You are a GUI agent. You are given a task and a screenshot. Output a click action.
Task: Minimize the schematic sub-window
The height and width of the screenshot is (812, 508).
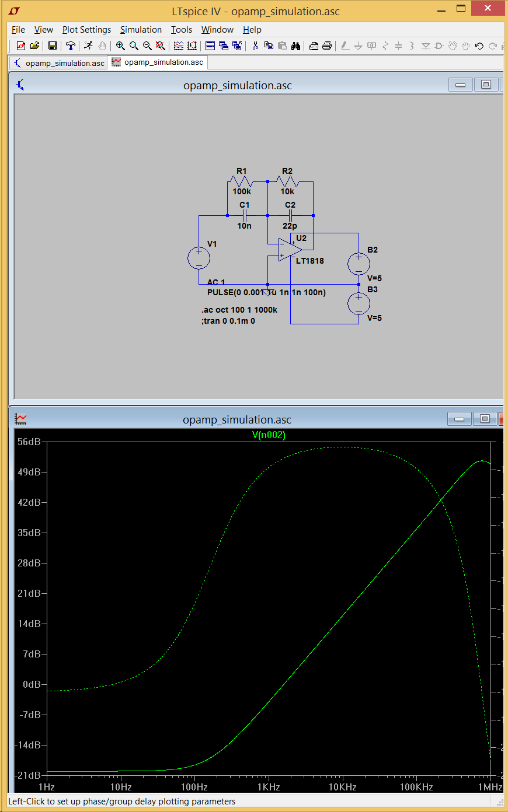point(460,85)
